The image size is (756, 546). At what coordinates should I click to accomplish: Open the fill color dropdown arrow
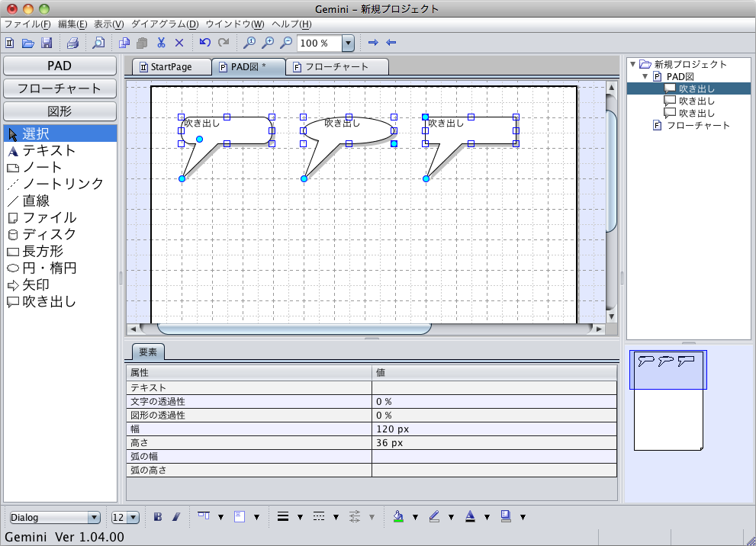415,517
